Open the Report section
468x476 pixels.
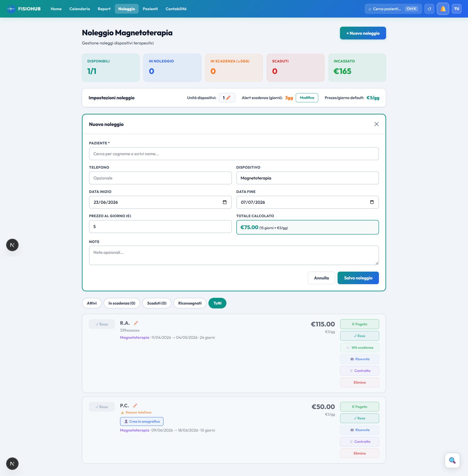pos(104,9)
